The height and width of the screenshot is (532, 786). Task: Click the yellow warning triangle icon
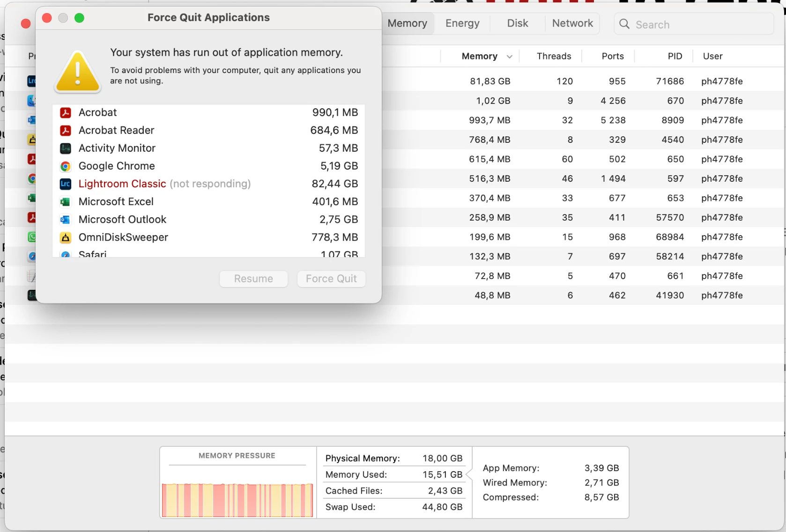tap(78, 71)
